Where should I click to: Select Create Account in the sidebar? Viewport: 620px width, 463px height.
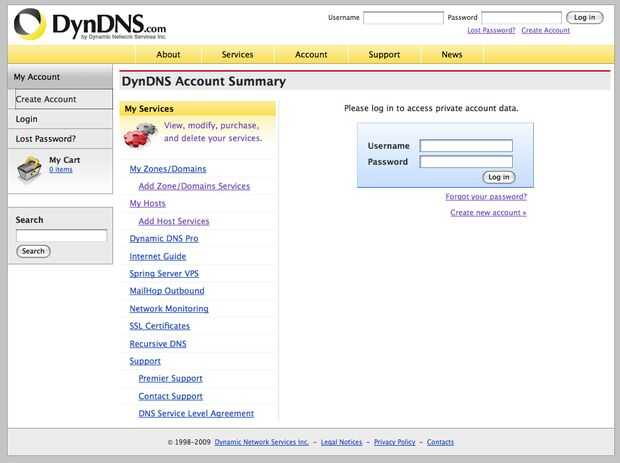pyautogui.click(x=64, y=99)
